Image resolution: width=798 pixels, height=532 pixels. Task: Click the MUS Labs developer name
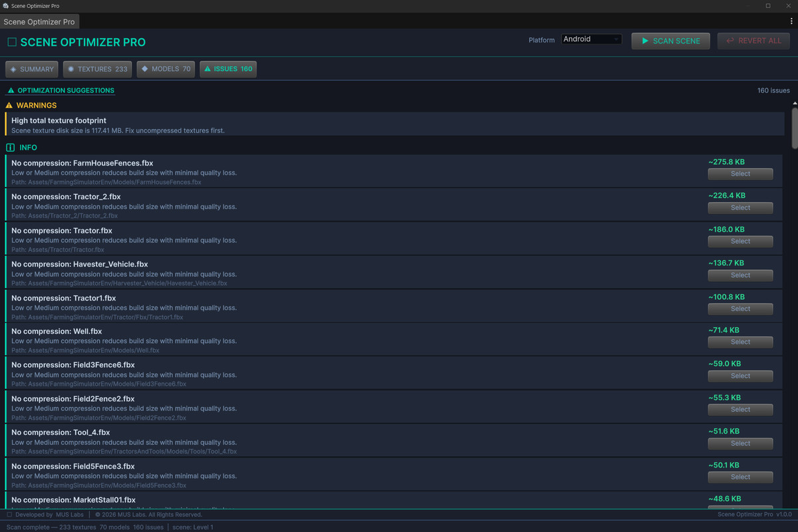pyautogui.click(x=71, y=514)
